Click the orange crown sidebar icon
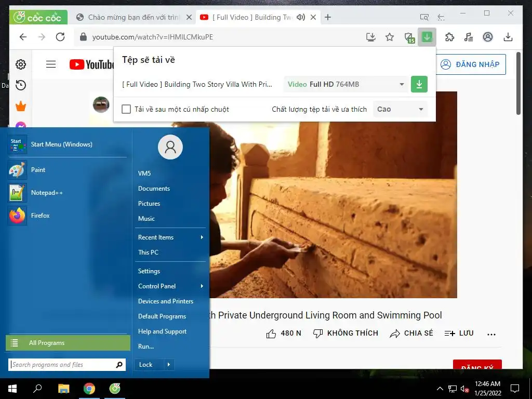The image size is (532, 399). coord(21,106)
